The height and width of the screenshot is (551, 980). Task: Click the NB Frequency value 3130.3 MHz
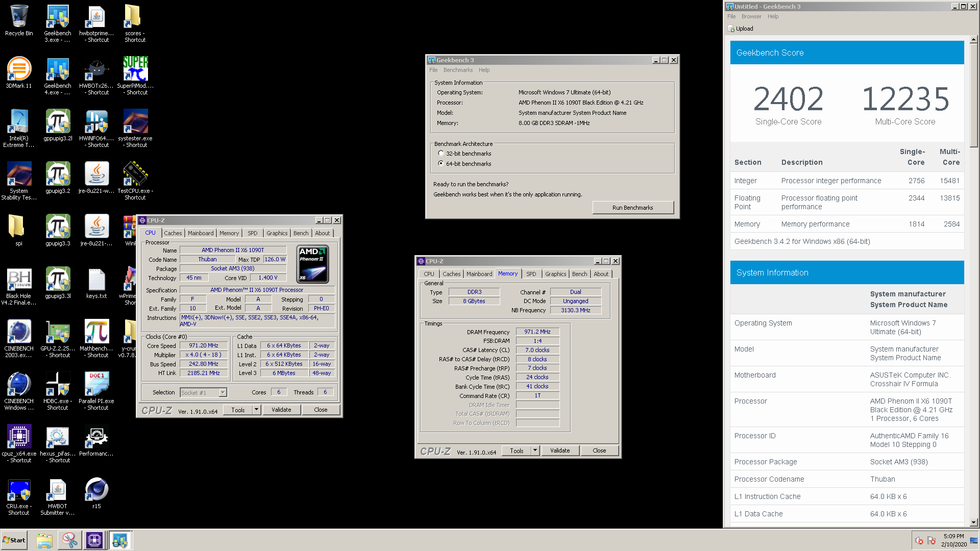tap(576, 310)
